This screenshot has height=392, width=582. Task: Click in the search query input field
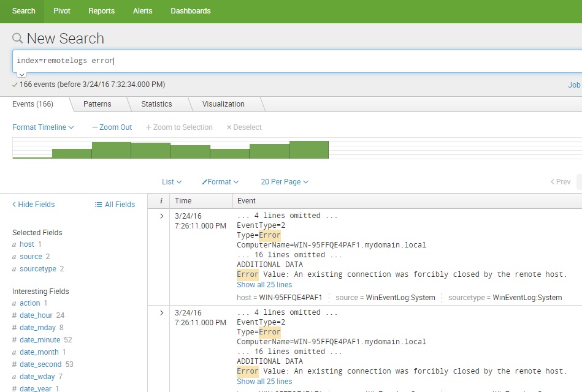(294, 61)
